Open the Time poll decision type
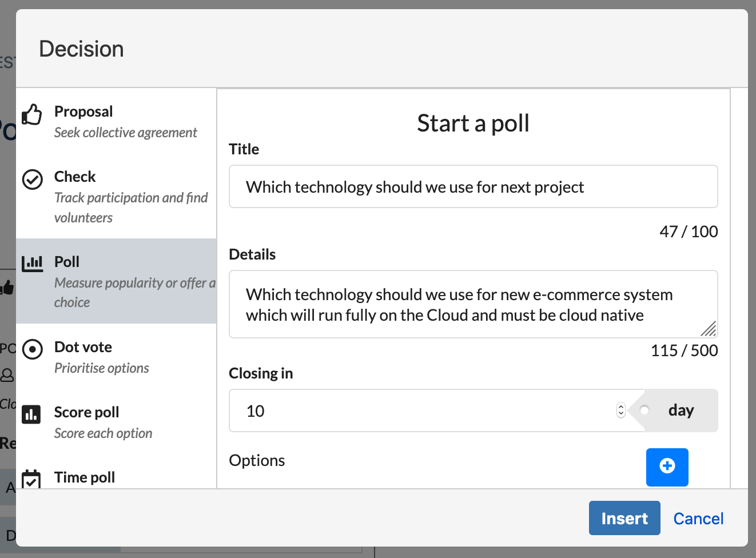The image size is (756, 558). 85,477
